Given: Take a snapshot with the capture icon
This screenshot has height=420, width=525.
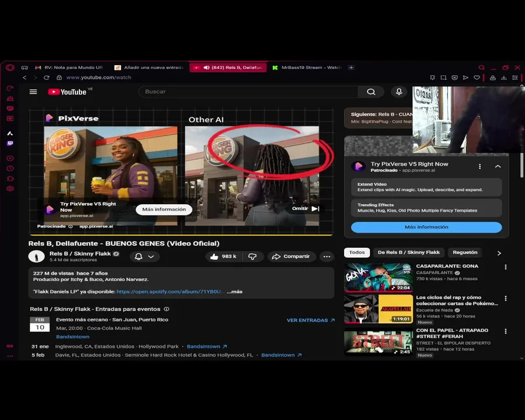Looking at the screenshot, I should (443, 78).
